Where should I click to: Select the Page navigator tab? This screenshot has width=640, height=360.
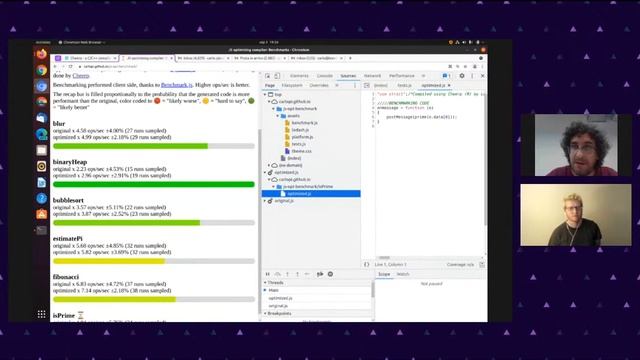(270, 85)
